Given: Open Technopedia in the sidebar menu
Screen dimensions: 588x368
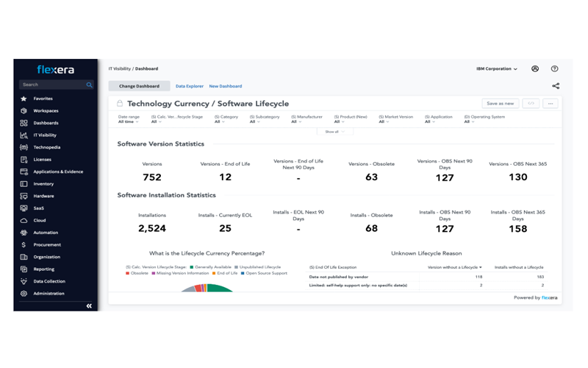Looking at the screenshot, I should (46, 148).
